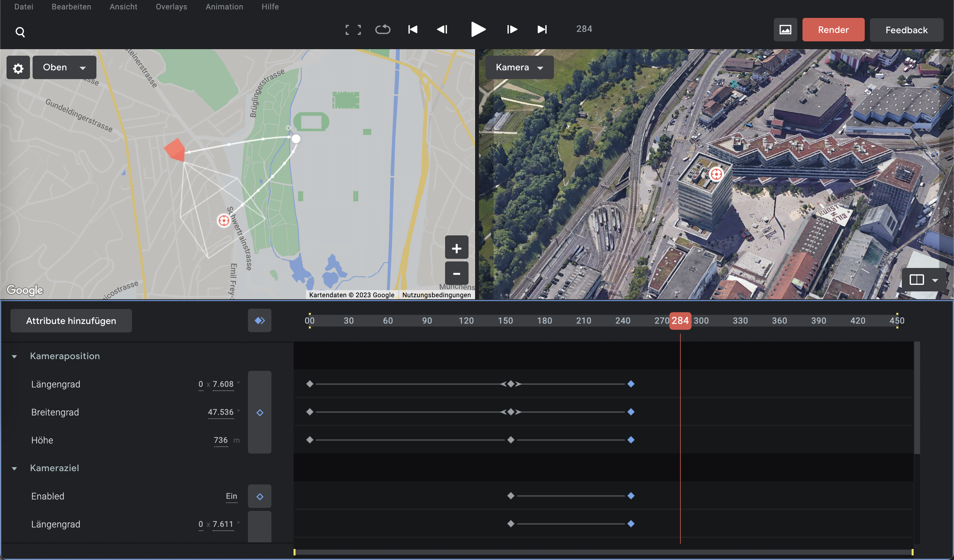The height and width of the screenshot is (560, 954).
Task: Zoom in the map with plus
Action: (x=456, y=248)
